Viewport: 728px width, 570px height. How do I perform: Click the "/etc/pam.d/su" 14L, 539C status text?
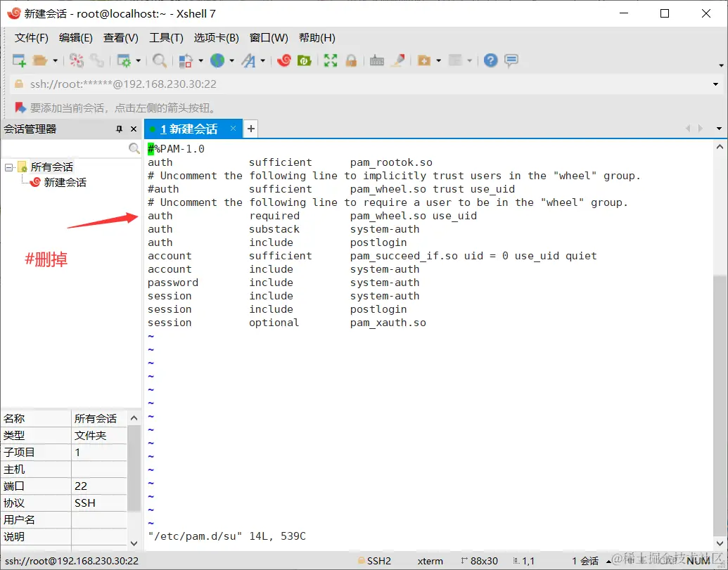coord(226,536)
